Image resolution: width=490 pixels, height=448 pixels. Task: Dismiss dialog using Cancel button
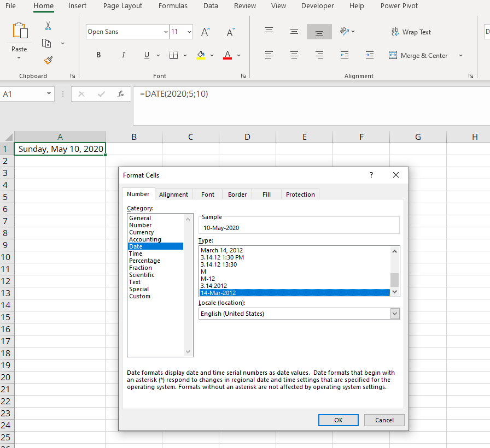(384, 420)
